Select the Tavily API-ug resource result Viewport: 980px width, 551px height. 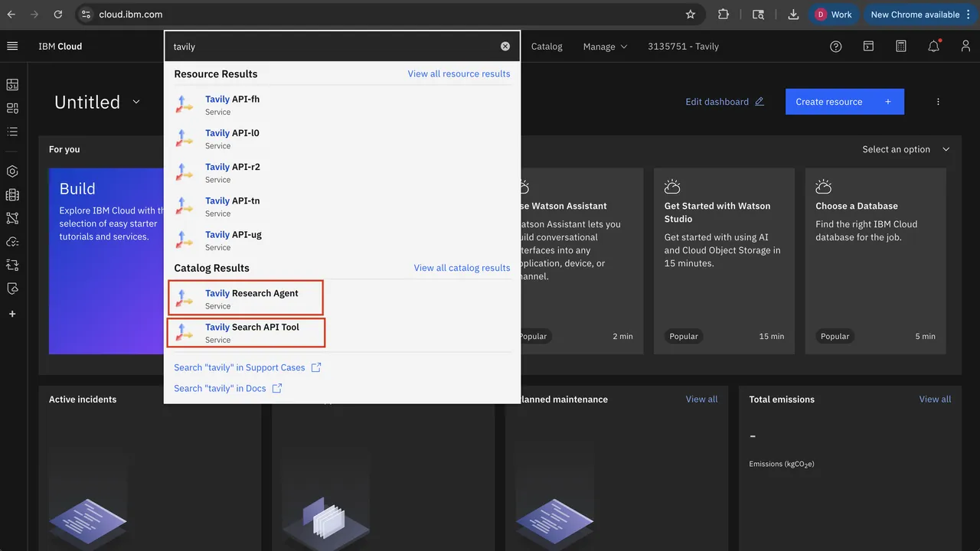tap(342, 240)
